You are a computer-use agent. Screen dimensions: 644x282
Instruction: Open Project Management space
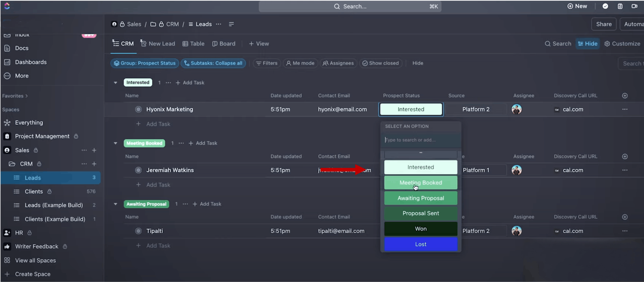point(42,136)
